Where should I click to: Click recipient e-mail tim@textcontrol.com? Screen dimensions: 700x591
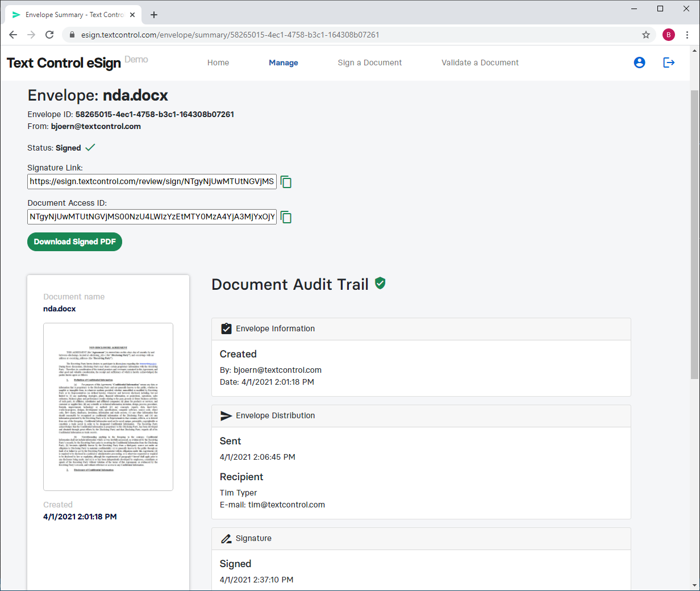[x=286, y=505]
